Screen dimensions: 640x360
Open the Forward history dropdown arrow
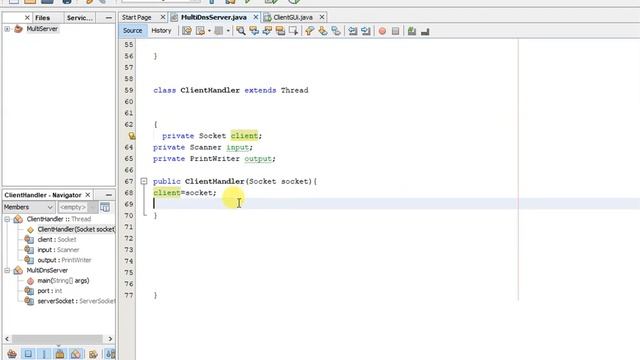click(x=228, y=31)
